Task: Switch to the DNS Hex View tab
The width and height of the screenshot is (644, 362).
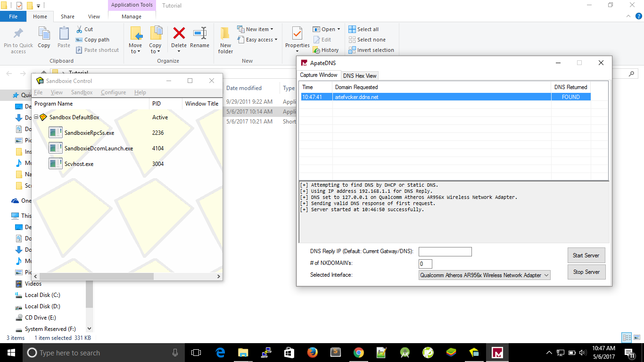Action: (x=359, y=75)
